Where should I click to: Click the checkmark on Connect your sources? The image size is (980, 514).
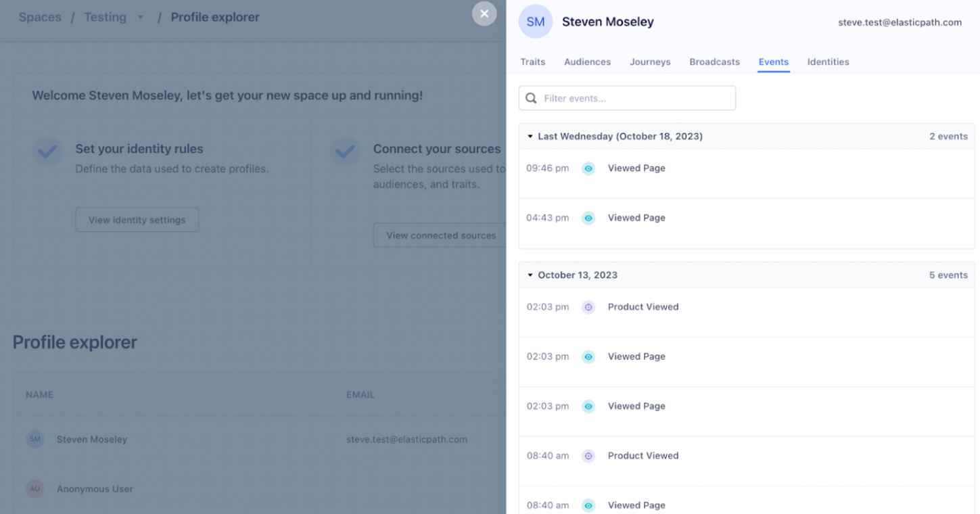pyautogui.click(x=345, y=152)
